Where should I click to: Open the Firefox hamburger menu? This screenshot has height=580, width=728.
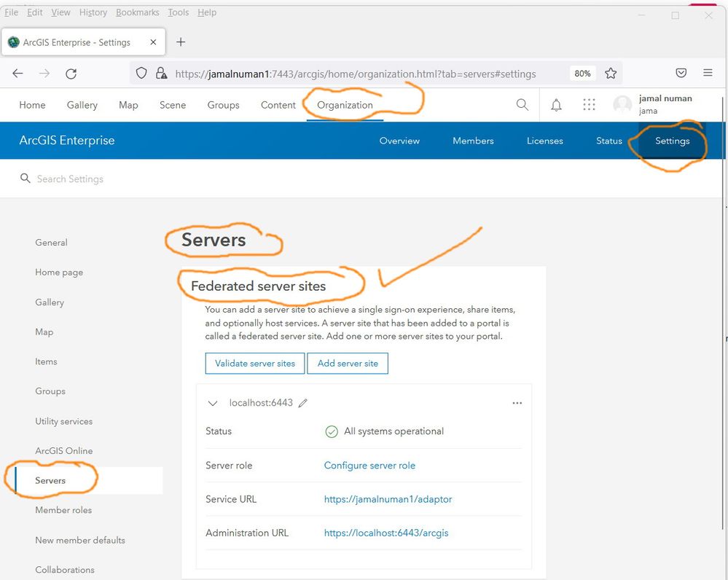click(708, 72)
